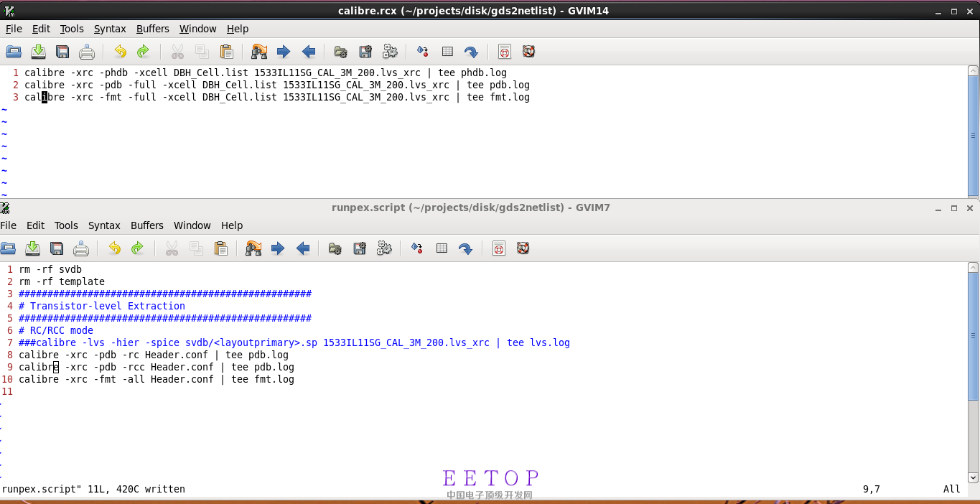The image size is (980, 504).
Task: Click 'fmt.log' on runpex.script line 10
Action: pos(274,379)
